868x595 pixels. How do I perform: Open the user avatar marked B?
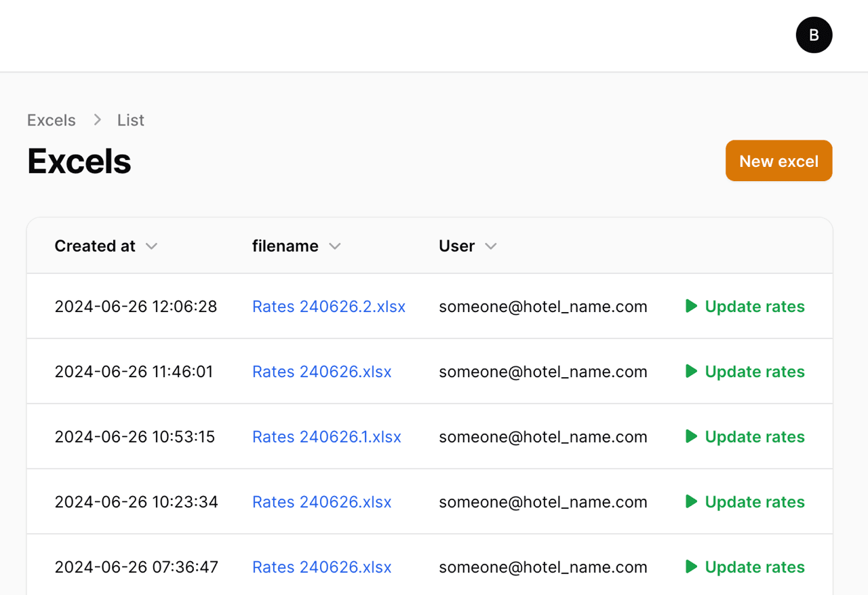pos(814,35)
